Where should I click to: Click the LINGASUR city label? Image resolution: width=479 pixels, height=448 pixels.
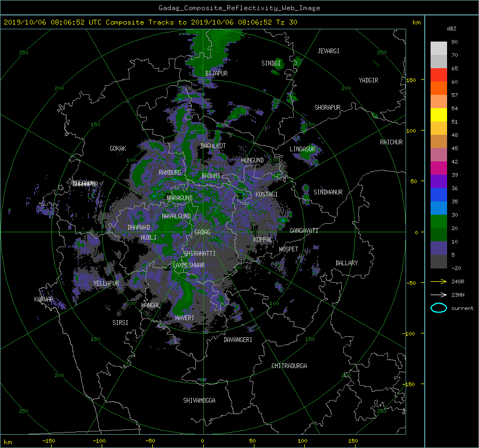click(302, 149)
